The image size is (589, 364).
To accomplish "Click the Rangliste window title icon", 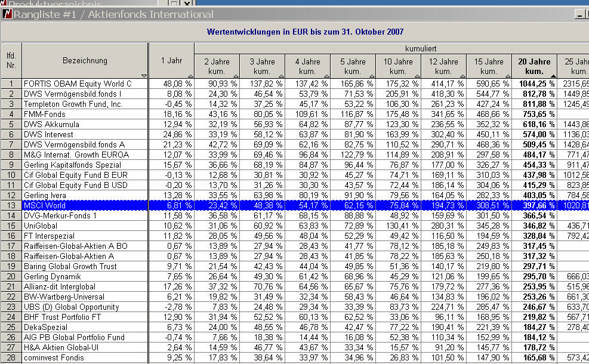I will pyautogui.click(x=7, y=14).
